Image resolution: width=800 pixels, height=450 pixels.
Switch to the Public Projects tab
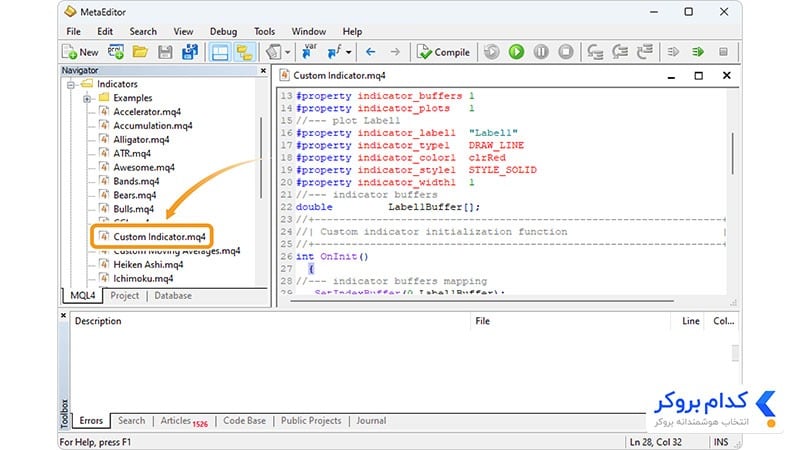311,421
